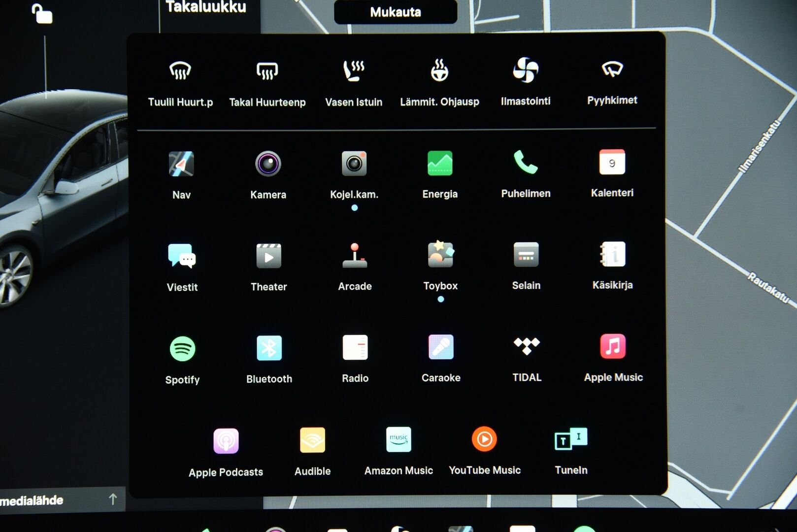The image size is (797, 532).
Task: Open the Spotify app
Action: (182, 348)
